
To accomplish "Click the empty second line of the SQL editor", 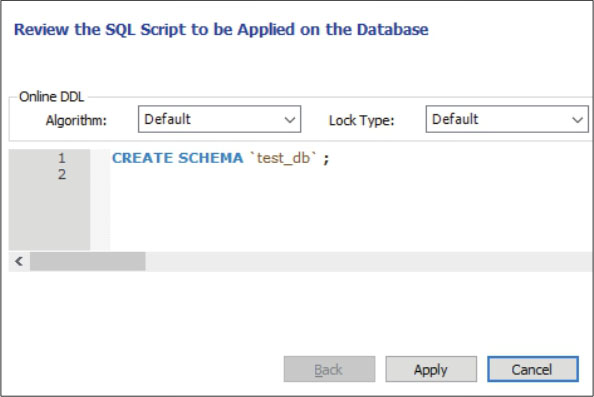I will coord(350,175).
